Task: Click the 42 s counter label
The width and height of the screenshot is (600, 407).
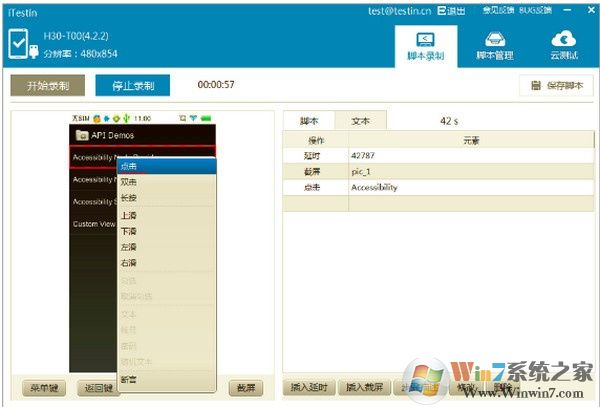Action: (x=449, y=121)
